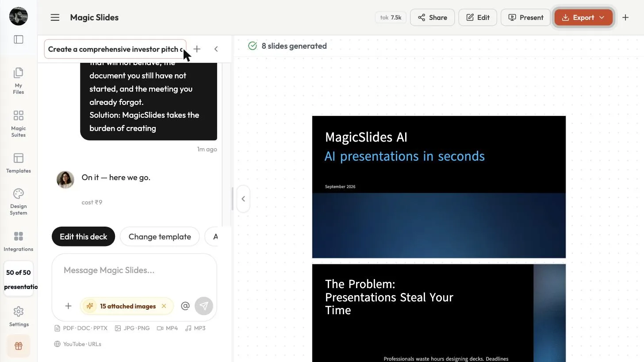Click the cost ₹9 text

pyautogui.click(x=92, y=202)
